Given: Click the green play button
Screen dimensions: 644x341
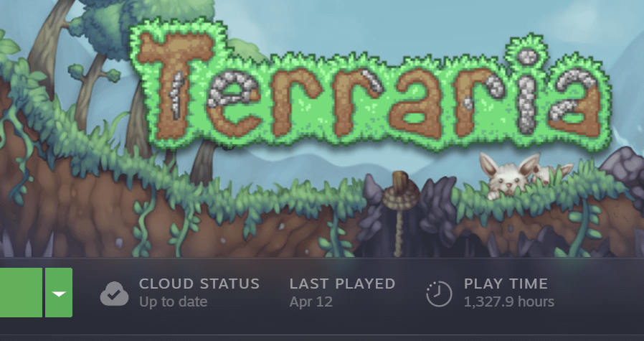Looking at the screenshot, I should (21, 292).
